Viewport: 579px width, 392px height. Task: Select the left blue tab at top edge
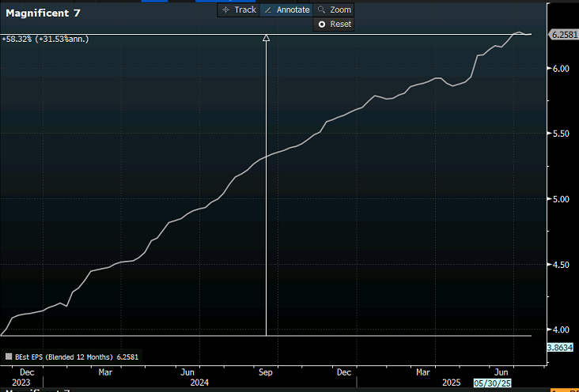point(154,1)
